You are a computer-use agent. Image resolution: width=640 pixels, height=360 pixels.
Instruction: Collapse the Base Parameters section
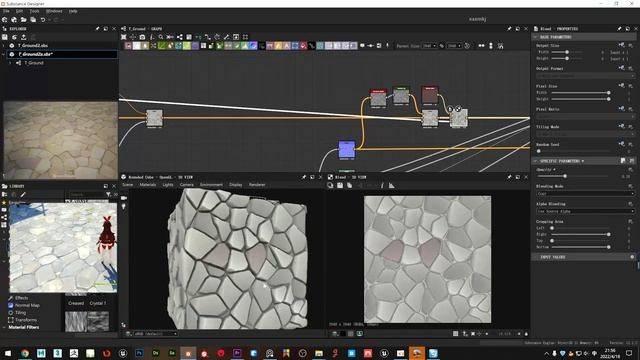(x=535, y=37)
